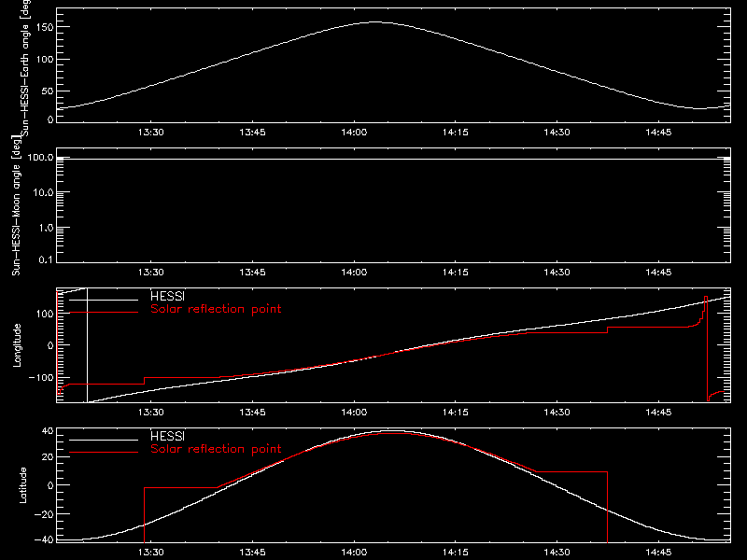Click the 40 tick label in Latitude plot
The height and width of the screenshot is (560, 747).
click(48, 431)
